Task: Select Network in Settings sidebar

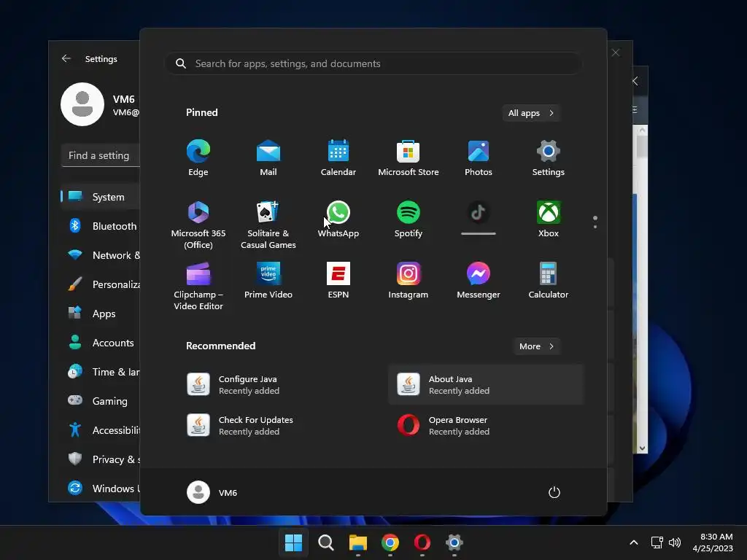Action: click(x=100, y=255)
